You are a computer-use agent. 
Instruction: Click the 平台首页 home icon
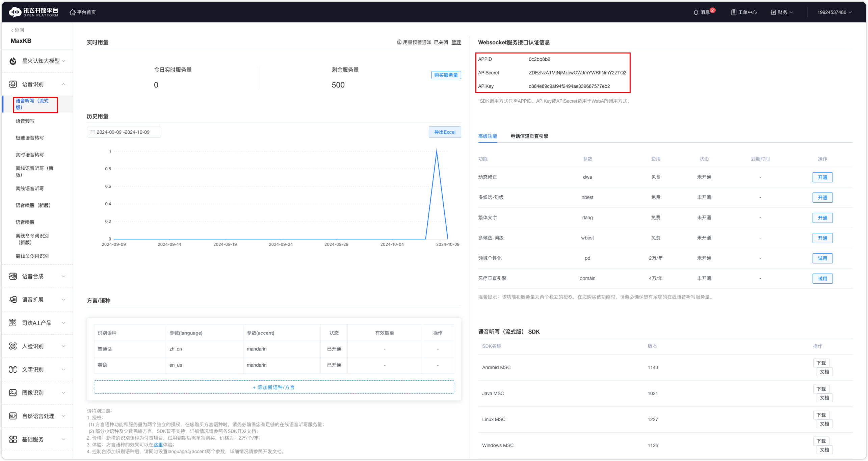72,12
